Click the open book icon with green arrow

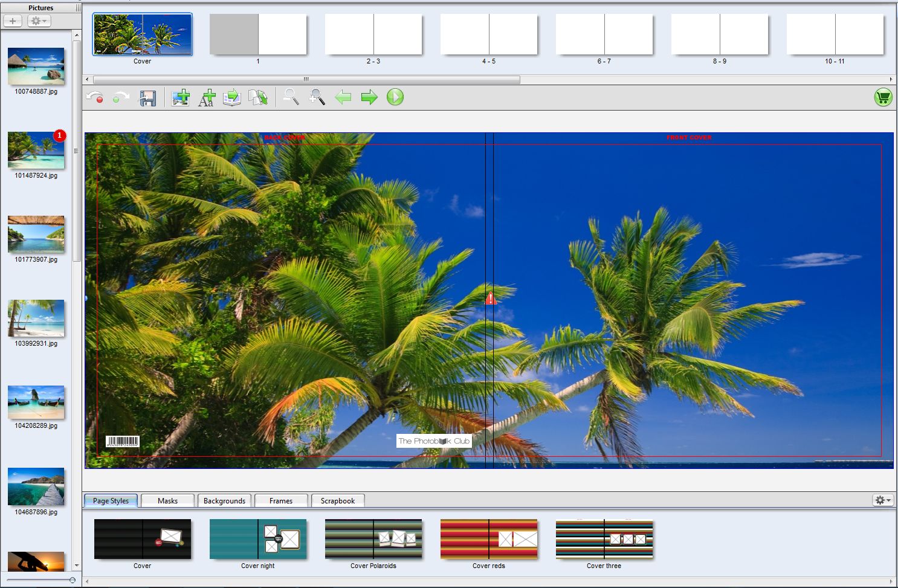[x=232, y=97]
